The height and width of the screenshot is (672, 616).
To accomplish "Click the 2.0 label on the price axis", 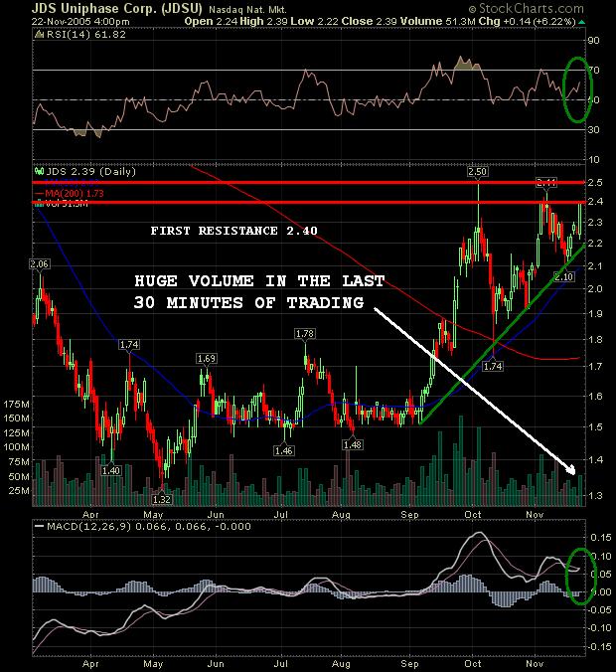I will coord(595,288).
